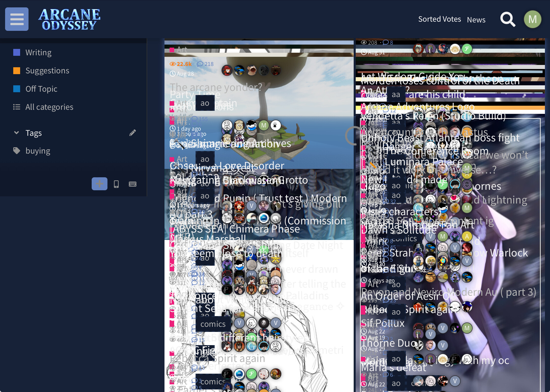Open the Sorted Votes header link
550x392 pixels.
pos(440,19)
